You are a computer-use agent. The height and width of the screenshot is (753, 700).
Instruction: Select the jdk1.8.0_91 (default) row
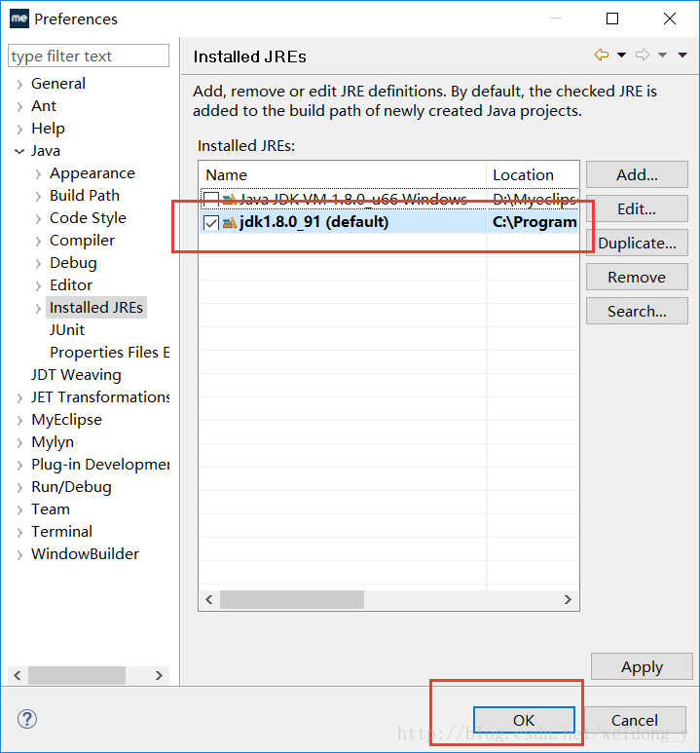pyautogui.click(x=388, y=222)
